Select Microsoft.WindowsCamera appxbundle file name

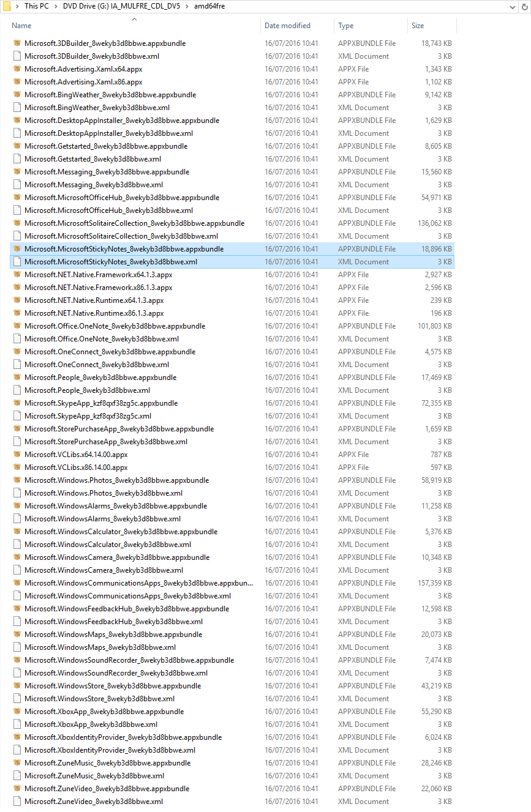tap(117, 557)
